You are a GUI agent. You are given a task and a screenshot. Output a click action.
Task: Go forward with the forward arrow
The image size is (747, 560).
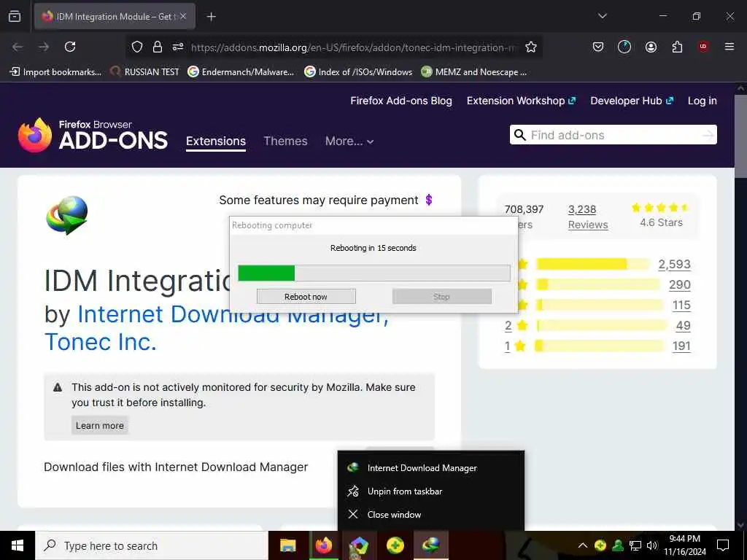pos(44,47)
